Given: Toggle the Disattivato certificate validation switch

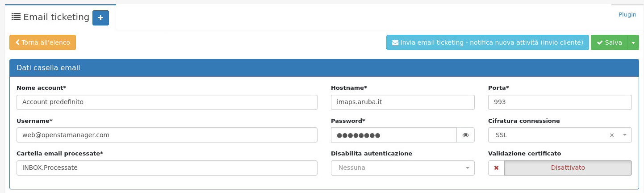Looking at the screenshot, I should click(568, 168).
